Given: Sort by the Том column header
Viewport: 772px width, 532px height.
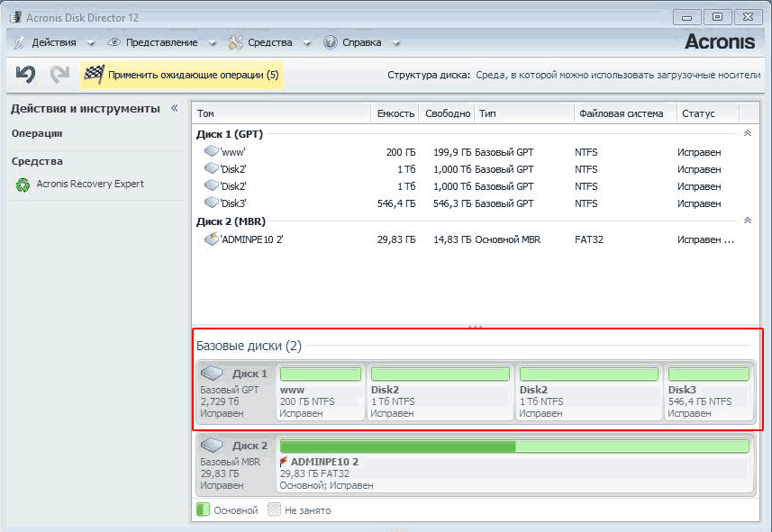Looking at the screenshot, I should (x=281, y=113).
